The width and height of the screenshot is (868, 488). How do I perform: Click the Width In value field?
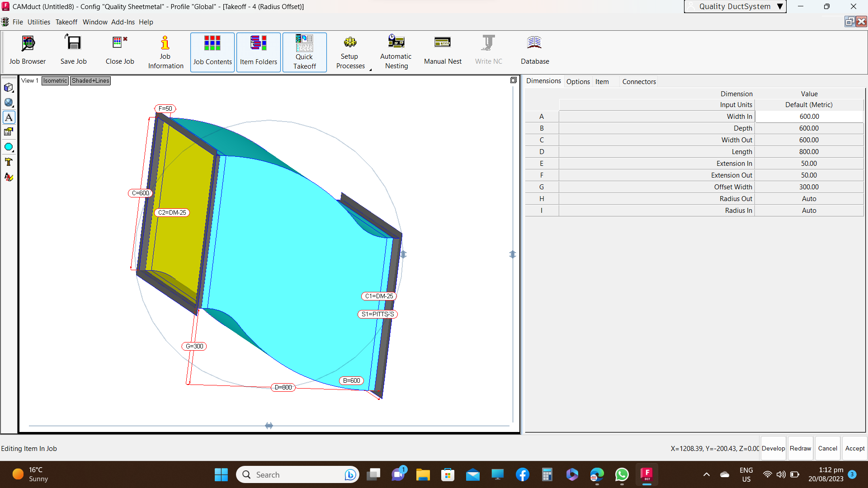click(808, 117)
